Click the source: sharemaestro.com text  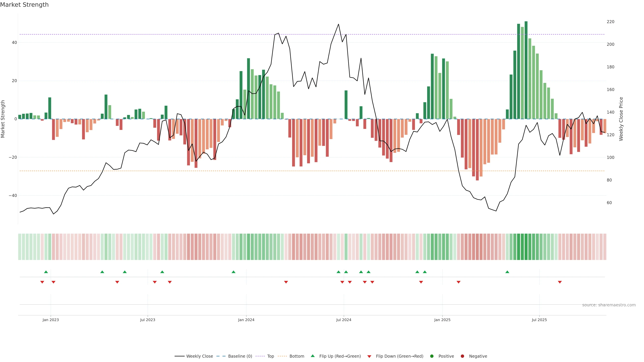(609, 305)
